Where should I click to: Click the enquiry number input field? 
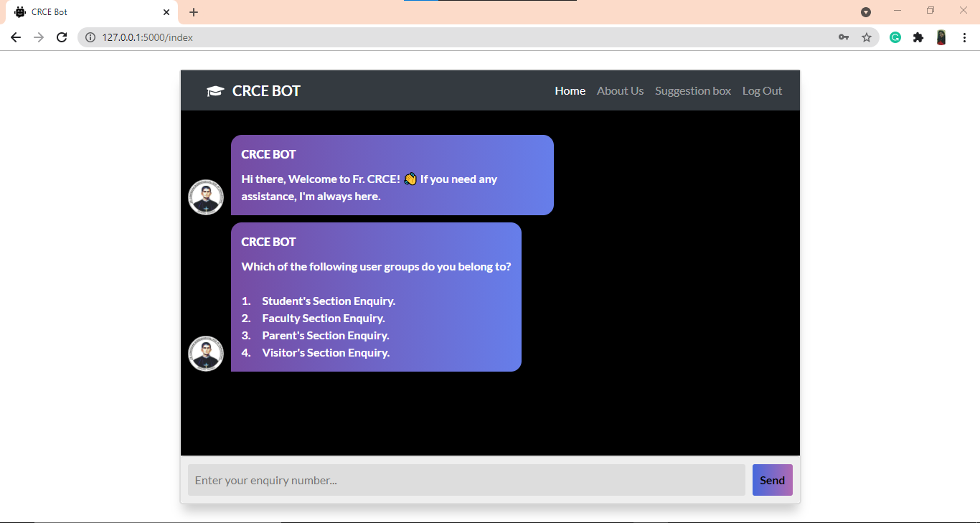coord(466,479)
